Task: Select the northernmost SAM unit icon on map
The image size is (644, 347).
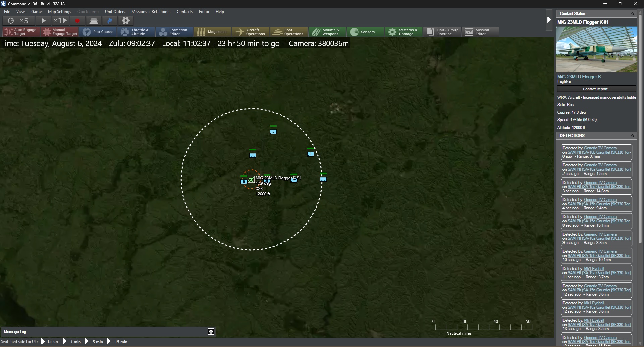Action: [x=273, y=131]
